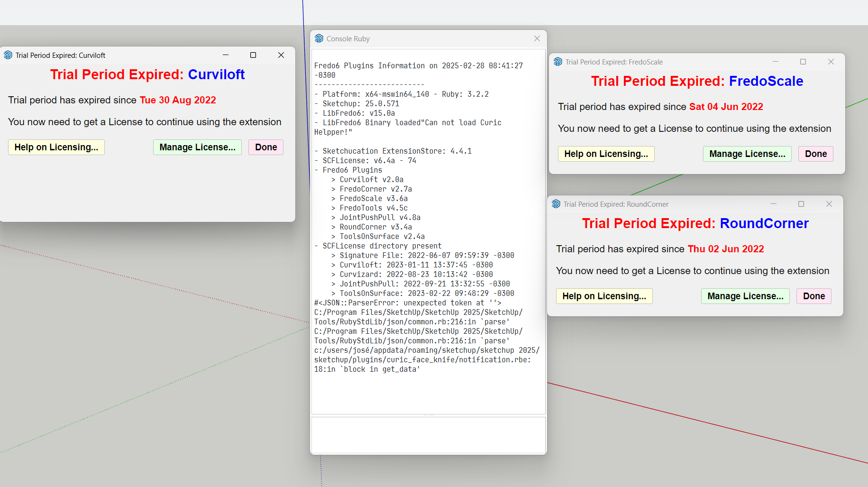Minimize the Curviloft trial expired dialog
This screenshot has width=868, height=487.
[226, 55]
